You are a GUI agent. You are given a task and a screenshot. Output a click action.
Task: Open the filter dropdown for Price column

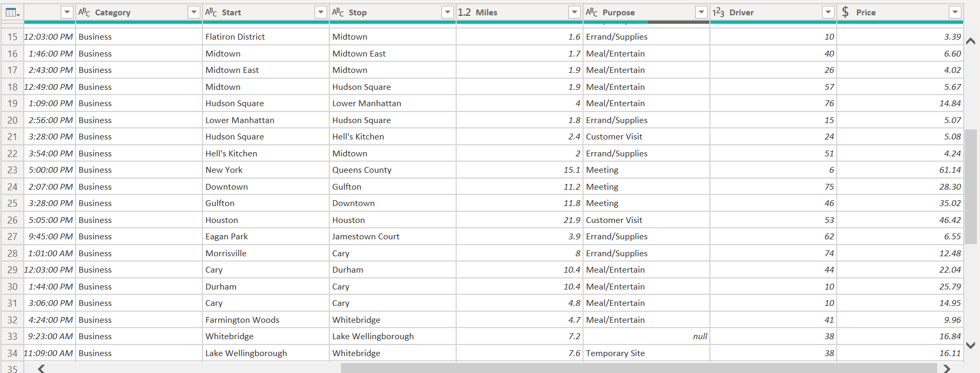955,12
